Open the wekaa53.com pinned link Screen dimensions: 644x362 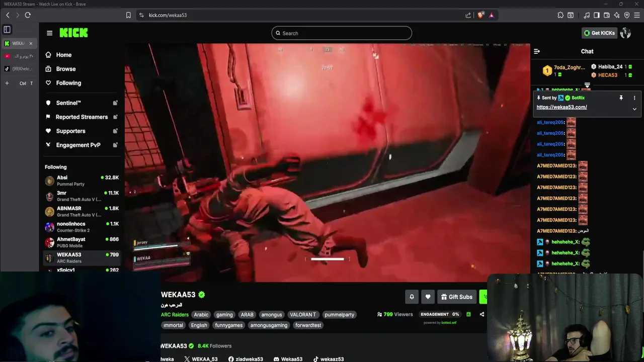(x=561, y=107)
